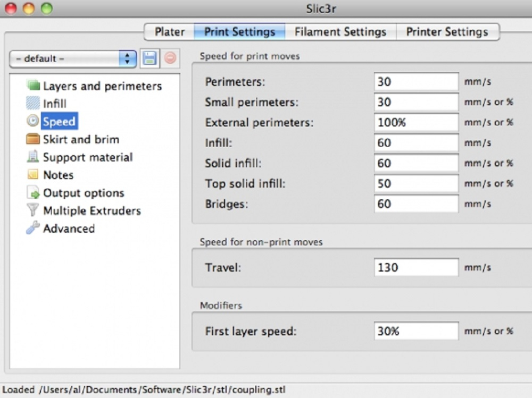Open Support material settings

pyautogui.click(x=88, y=157)
